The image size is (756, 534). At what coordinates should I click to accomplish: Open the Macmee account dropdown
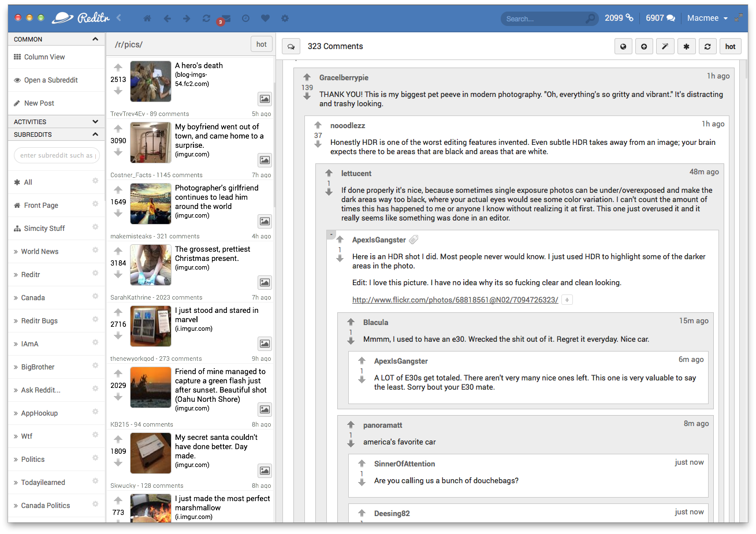point(707,18)
